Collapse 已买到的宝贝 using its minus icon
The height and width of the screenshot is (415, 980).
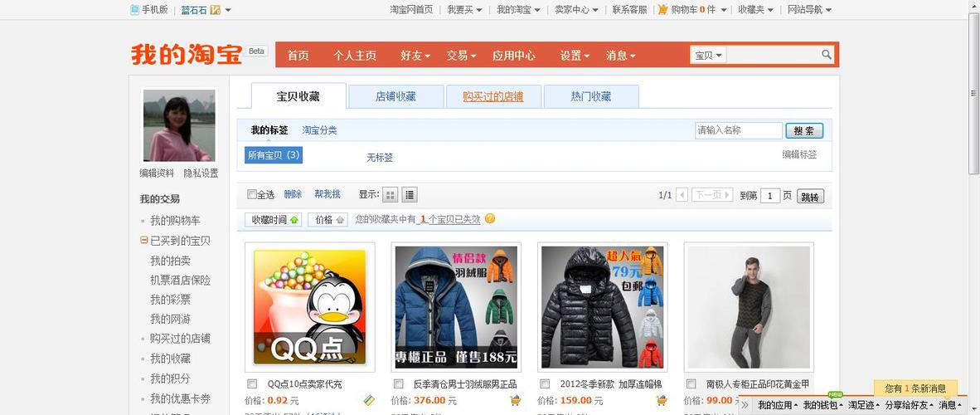143,241
